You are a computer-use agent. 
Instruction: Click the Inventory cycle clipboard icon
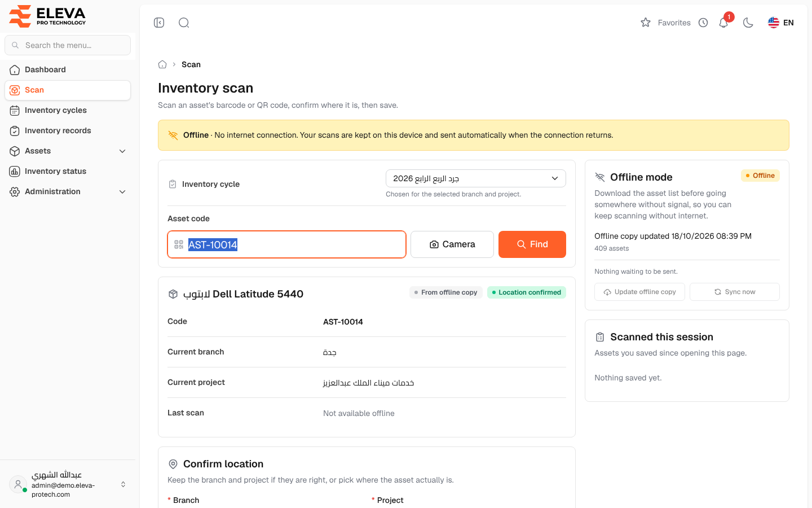click(x=173, y=184)
